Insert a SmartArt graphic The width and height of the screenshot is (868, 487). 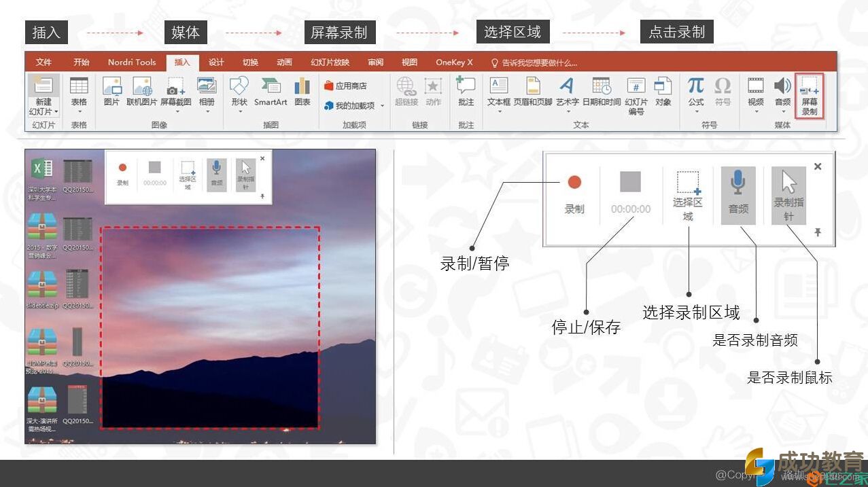tap(271, 92)
